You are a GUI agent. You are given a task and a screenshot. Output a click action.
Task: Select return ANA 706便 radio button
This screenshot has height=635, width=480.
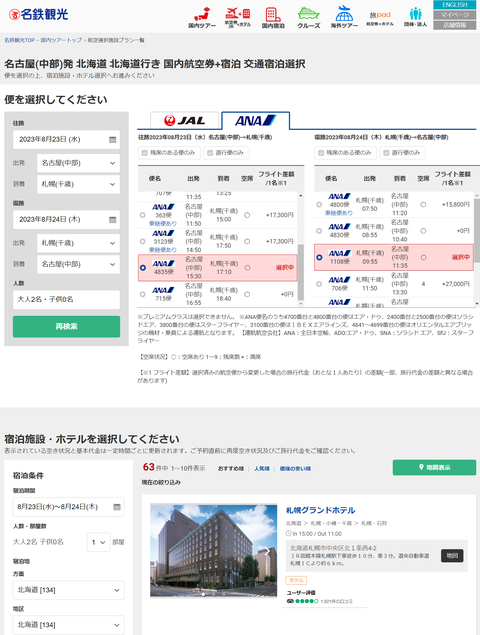point(319,284)
